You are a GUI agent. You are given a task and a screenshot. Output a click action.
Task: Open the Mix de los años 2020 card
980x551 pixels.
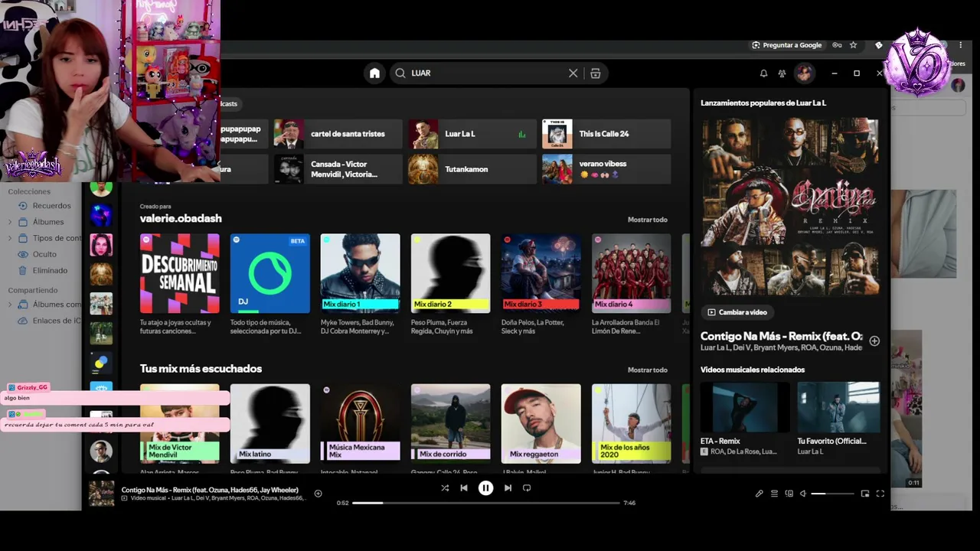pyautogui.click(x=632, y=429)
